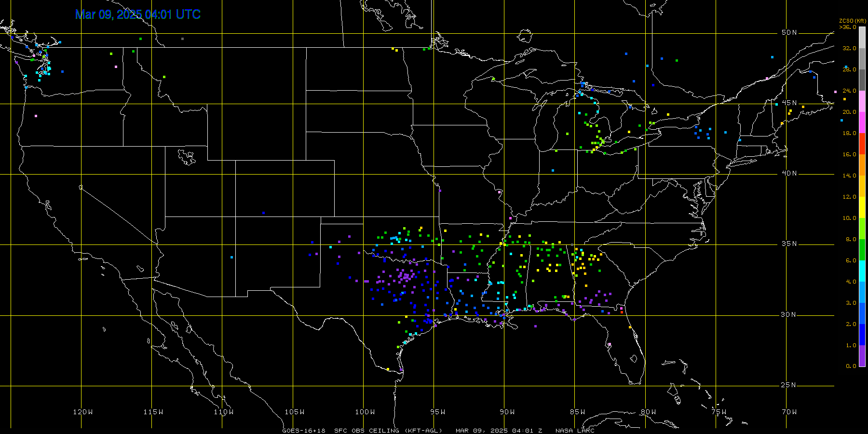Image resolution: width=868 pixels, height=434 pixels.
Task: Click the 75W longitude label
Action: (719, 412)
